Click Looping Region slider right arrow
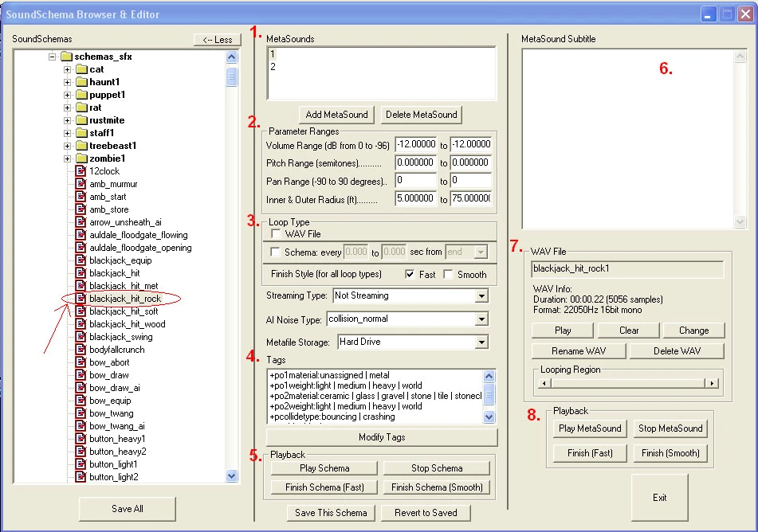The width and height of the screenshot is (758, 532). click(711, 383)
